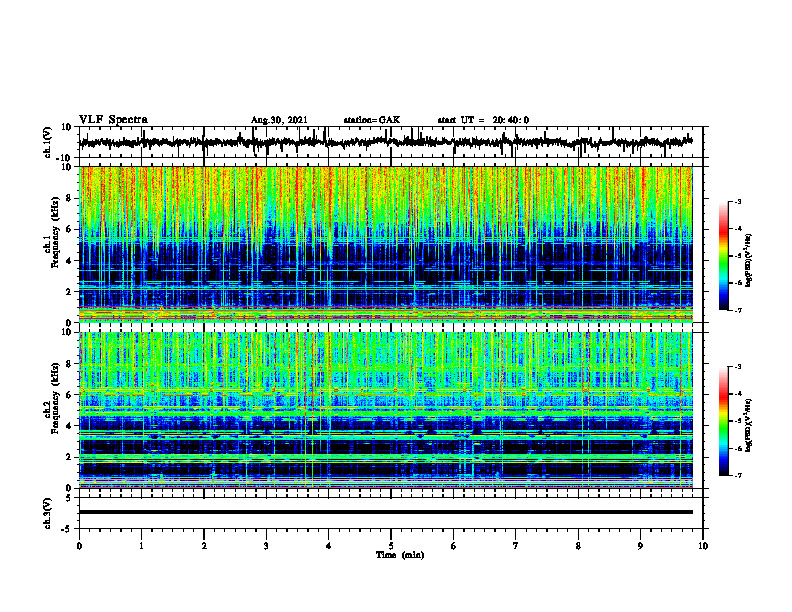The width and height of the screenshot is (792, 612).
Task: Click the "-7" label on ch.2 colorbar
Action: coord(737,475)
